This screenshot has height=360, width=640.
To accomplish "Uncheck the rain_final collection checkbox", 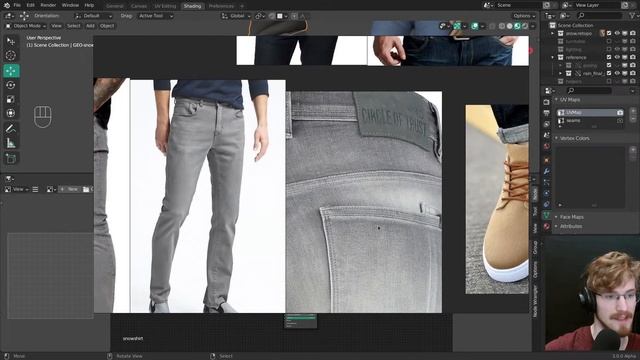I will pyautogui.click(x=609, y=73).
